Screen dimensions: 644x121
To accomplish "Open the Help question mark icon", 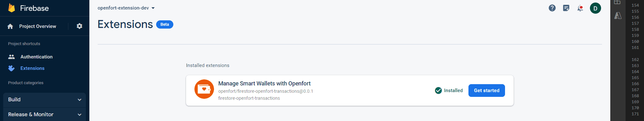I will pyautogui.click(x=552, y=8).
